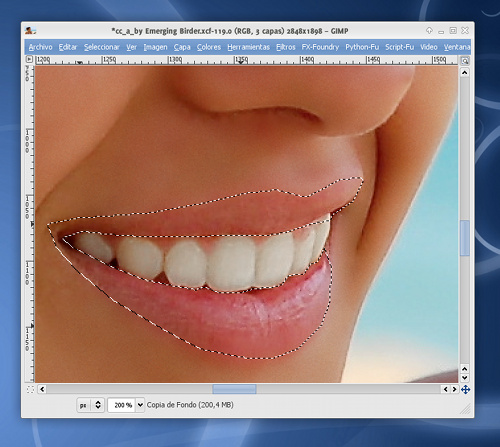Open the px unit selector
Image resolution: width=500 pixels, height=447 pixels.
click(91, 405)
